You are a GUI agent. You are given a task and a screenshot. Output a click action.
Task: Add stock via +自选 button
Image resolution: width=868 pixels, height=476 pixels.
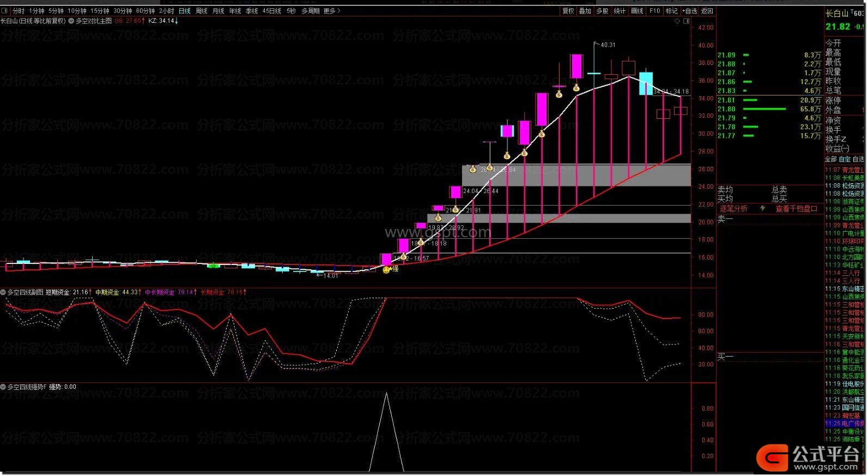(x=689, y=11)
